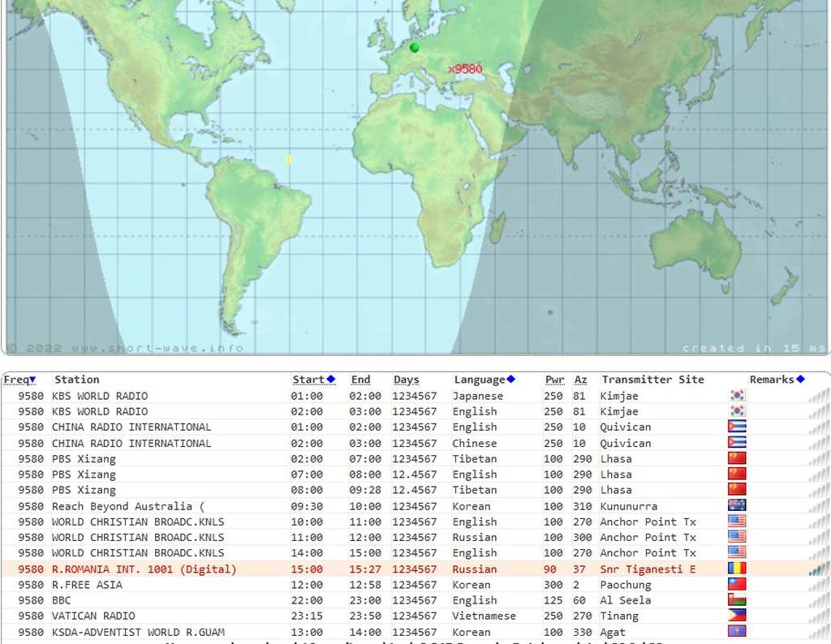This screenshot has width=831, height=644.
Task: Select PBS Xizang station name in 02:00 row
Action: coord(84,458)
